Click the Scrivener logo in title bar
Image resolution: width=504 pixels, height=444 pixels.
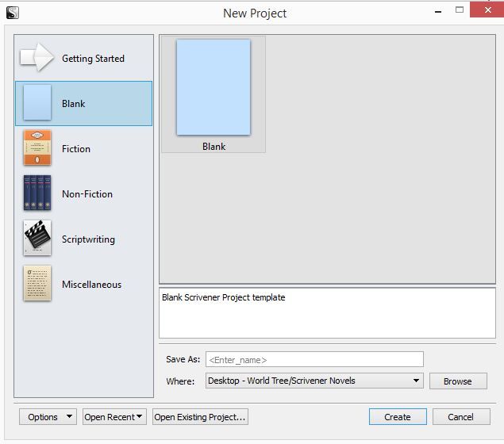coord(13,13)
